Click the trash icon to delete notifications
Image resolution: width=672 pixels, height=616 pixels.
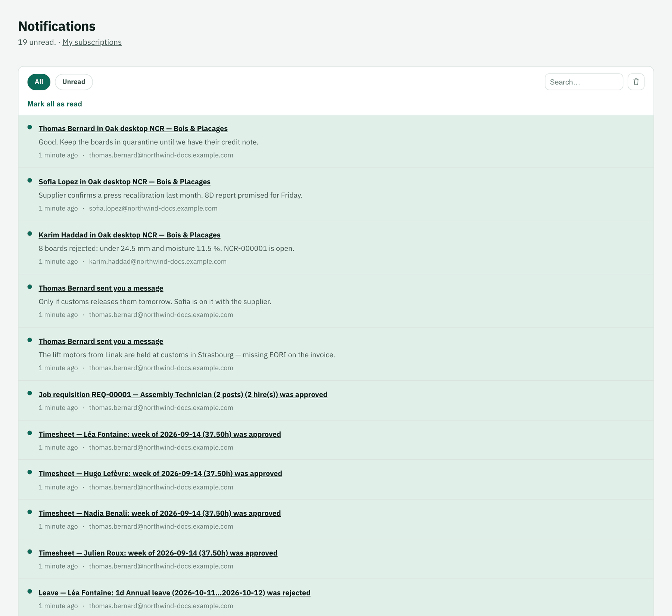(x=636, y=82)
